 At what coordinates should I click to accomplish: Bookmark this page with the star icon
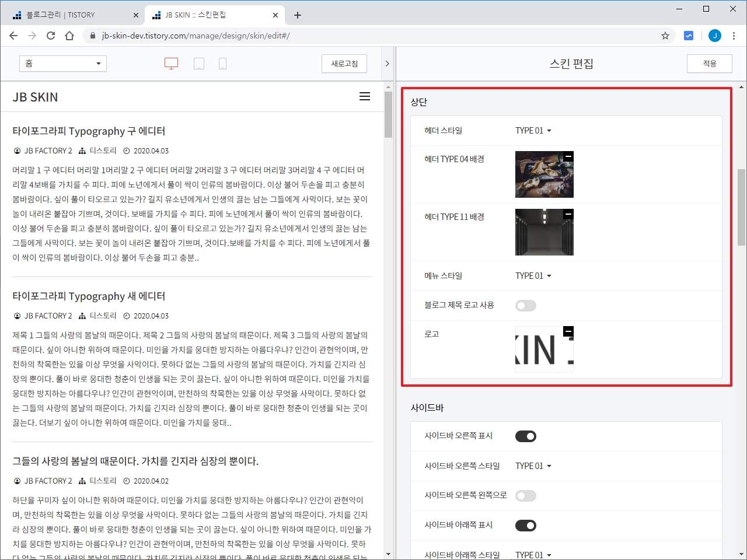click(665, 36)
